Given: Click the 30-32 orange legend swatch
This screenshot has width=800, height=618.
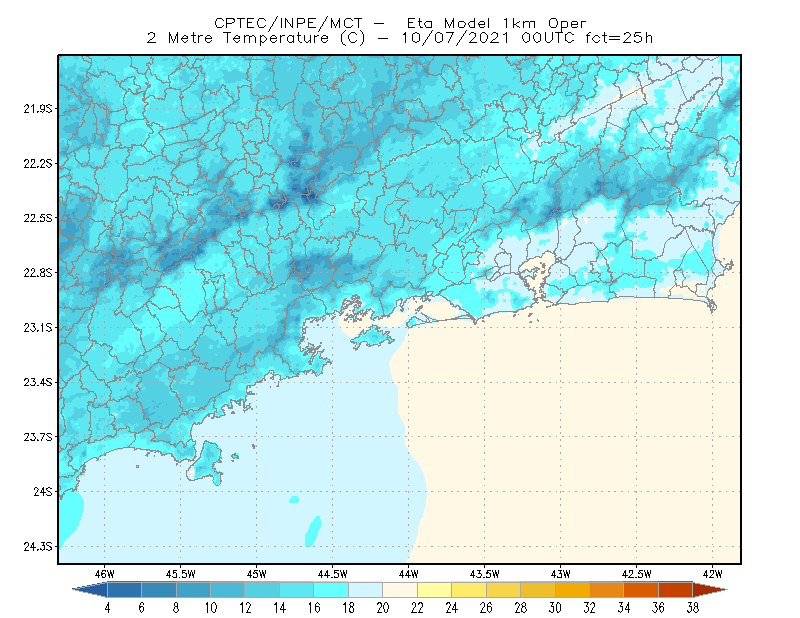Looking at the screenshot, I should pyautogui.click(x=572, y=590).
